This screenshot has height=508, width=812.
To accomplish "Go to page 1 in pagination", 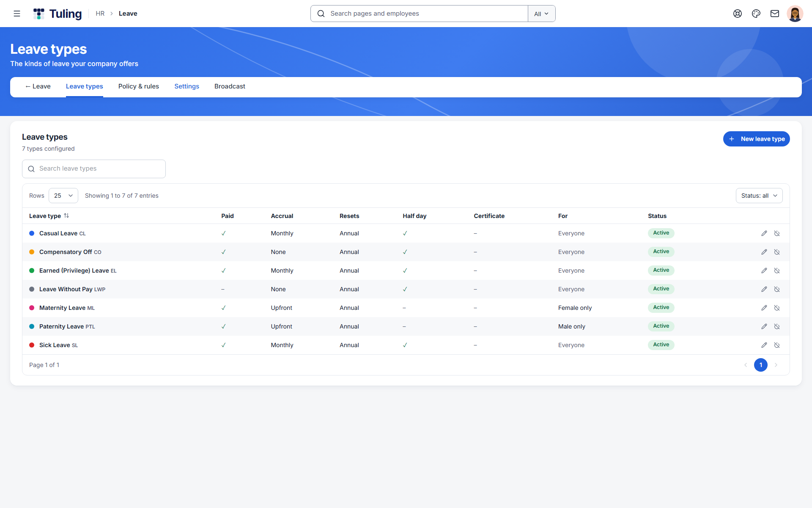I will (761, 365).
